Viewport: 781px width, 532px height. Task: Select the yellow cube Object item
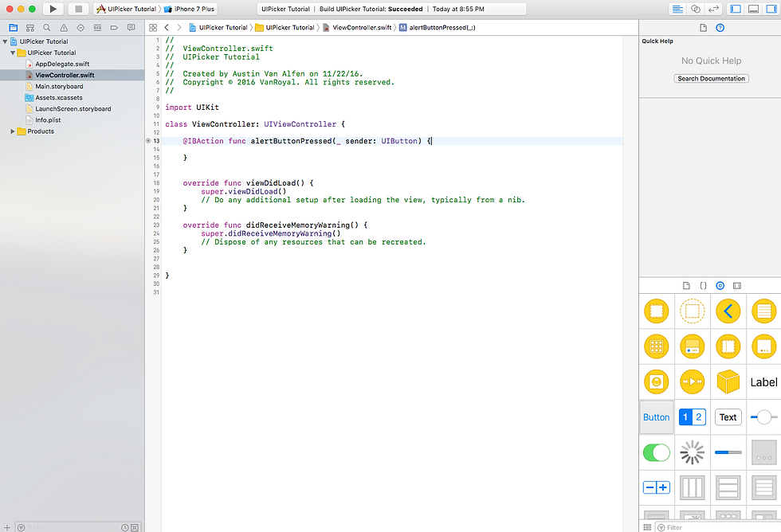(728, 381)
